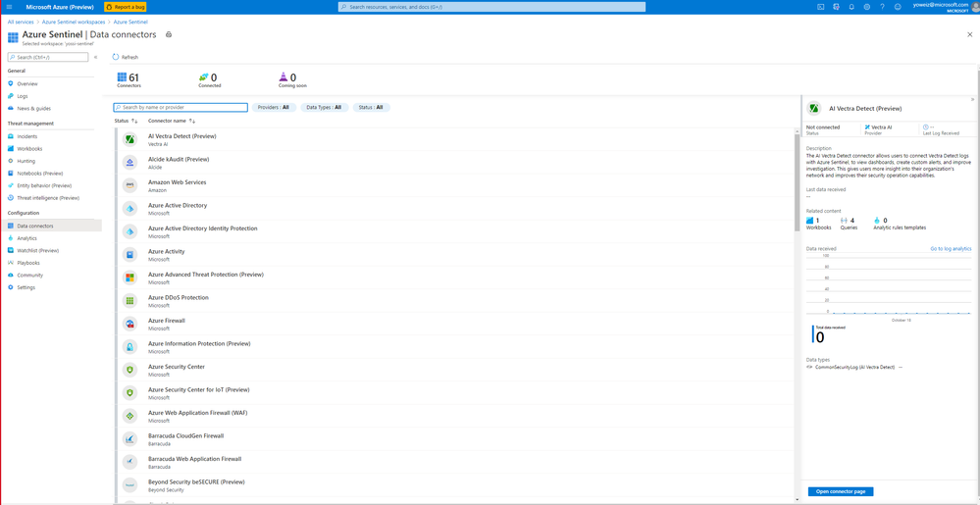The image size is (980, 505).
Task: Open the portal hamburger menu
Action: (9, 7)
